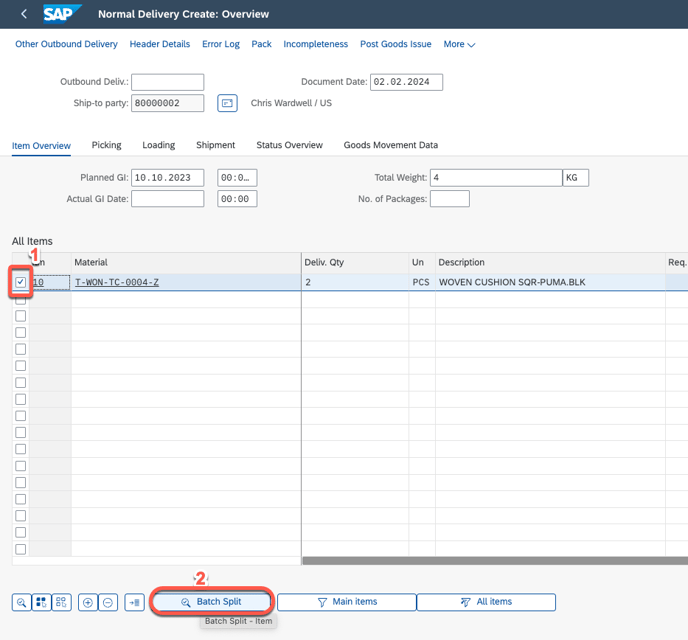The width and height of the screenshot is (688, 640).
Task: Click the back arrow in SAP header
Action: click(x=24, y=14)
